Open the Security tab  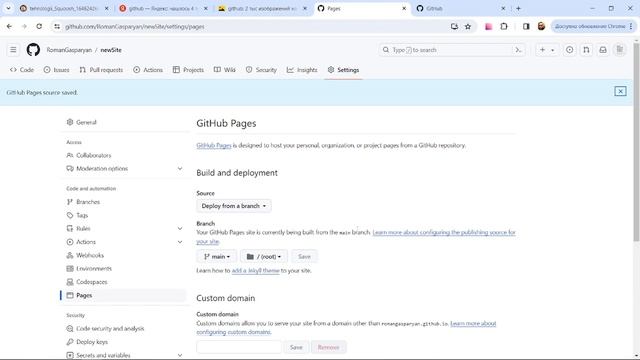[261, 70]
